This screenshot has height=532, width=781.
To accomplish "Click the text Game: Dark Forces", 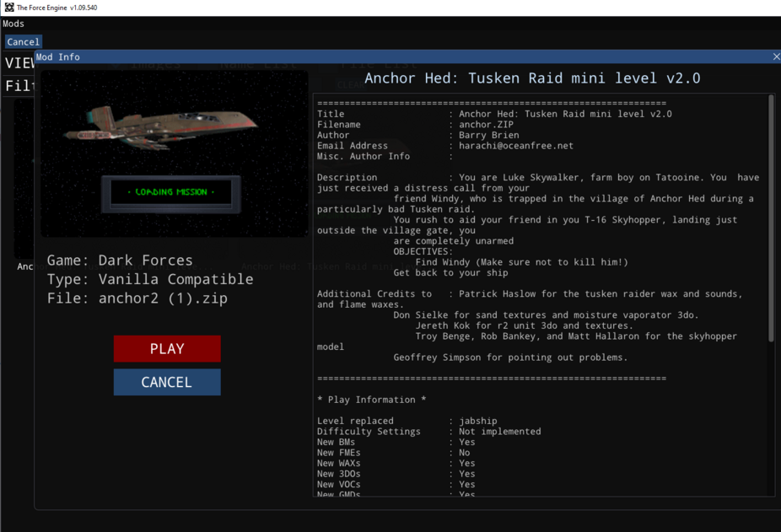I will click(120, 261).
